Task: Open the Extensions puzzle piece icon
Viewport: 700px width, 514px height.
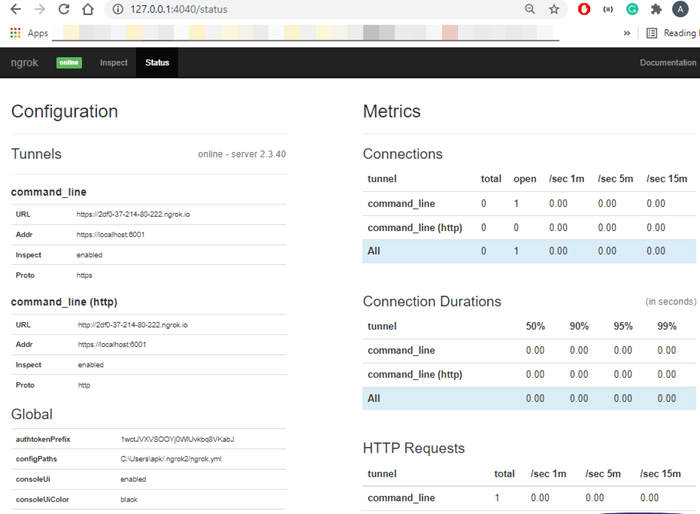Action: pyautogui.click(x=656, y=9)
